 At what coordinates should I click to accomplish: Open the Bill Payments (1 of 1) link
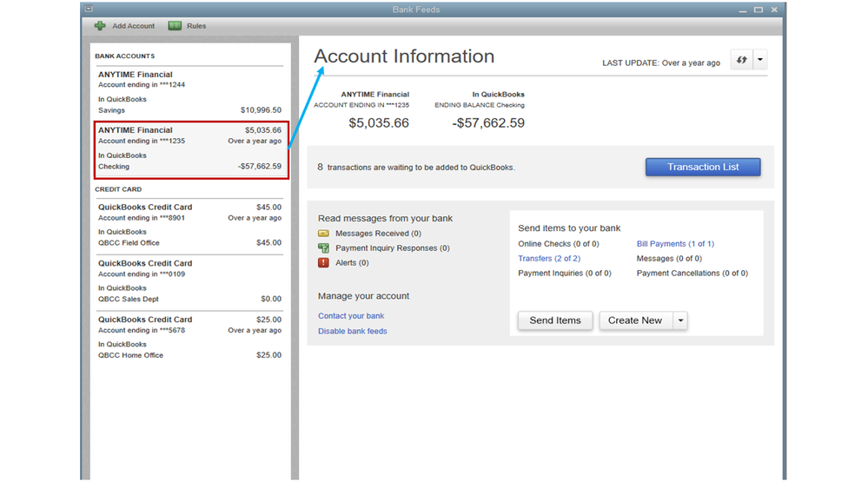point(675,244)
